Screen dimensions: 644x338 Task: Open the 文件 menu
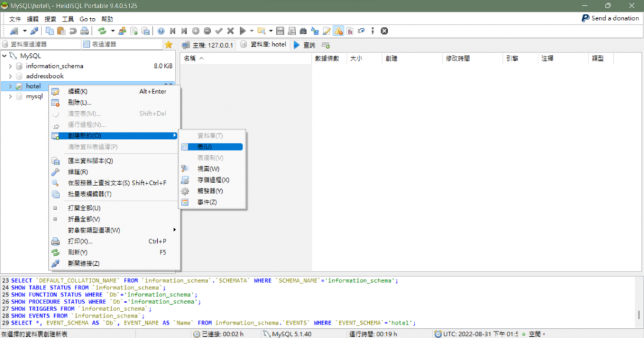coord(15,19)
